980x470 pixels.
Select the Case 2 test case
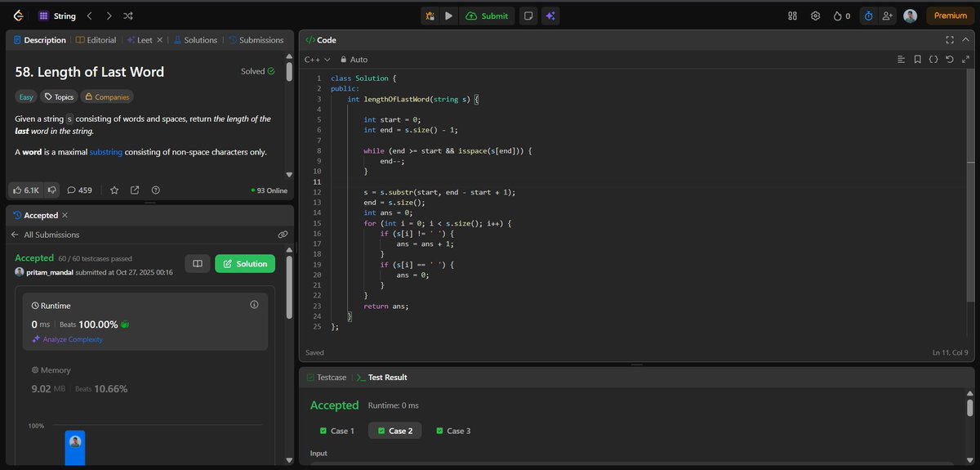pyautogui.click(x=395, y=431)
